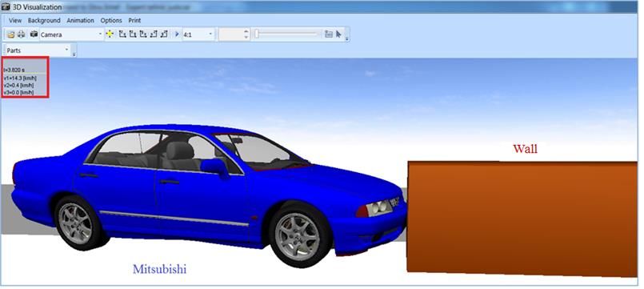Click the Print menu item
The width and height of the screenshot is (644, 289).
pyautogui.click(x=134, y=20)
